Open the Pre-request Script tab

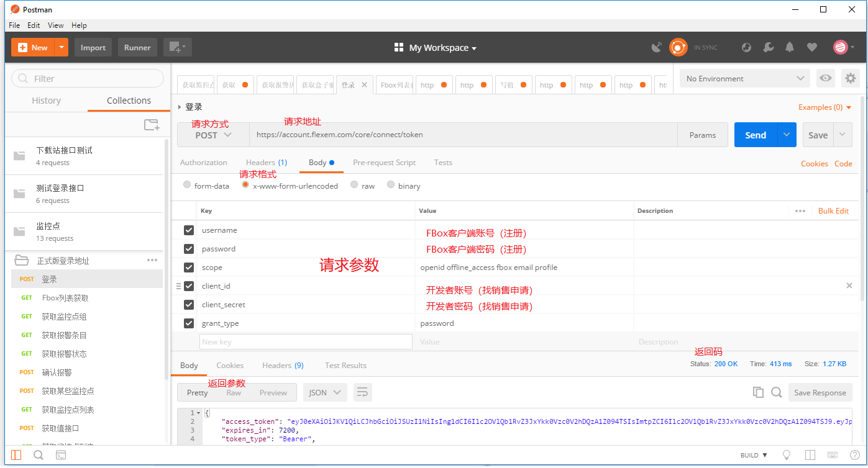point(384,163)
